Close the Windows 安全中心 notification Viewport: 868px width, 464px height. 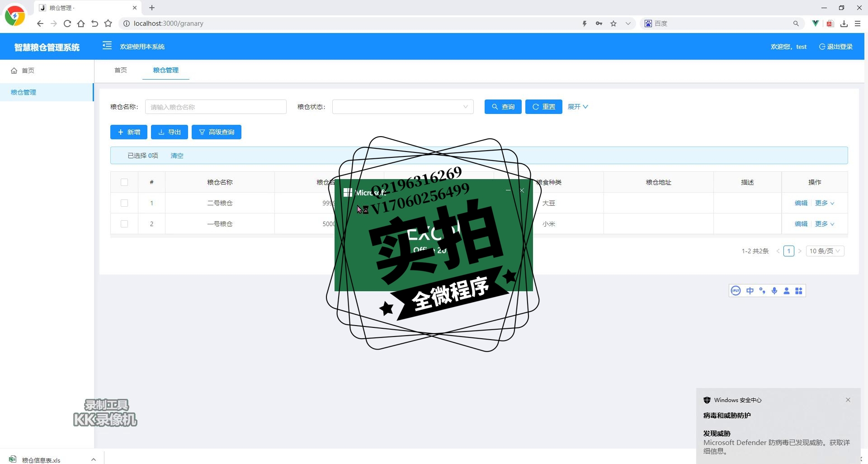[848, 400]
